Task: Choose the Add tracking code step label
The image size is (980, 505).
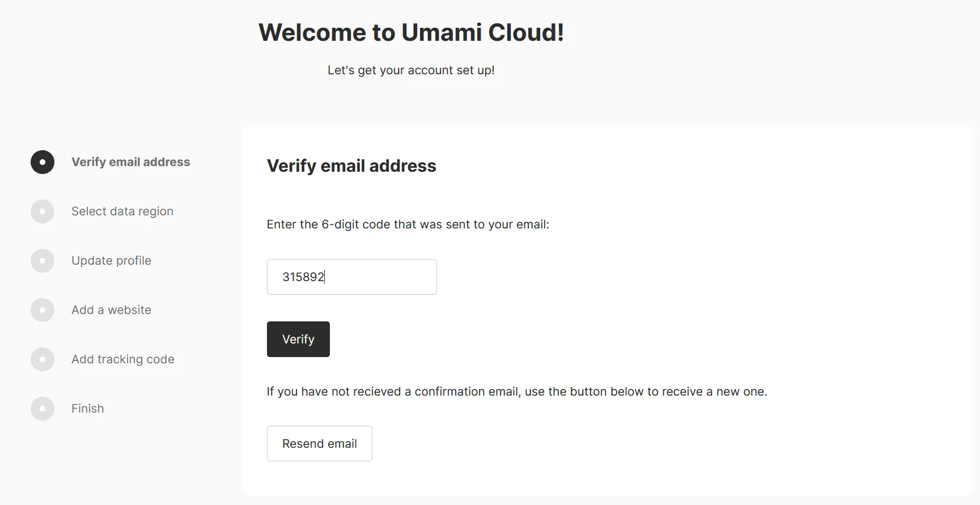Action: (x=123, y=359)
